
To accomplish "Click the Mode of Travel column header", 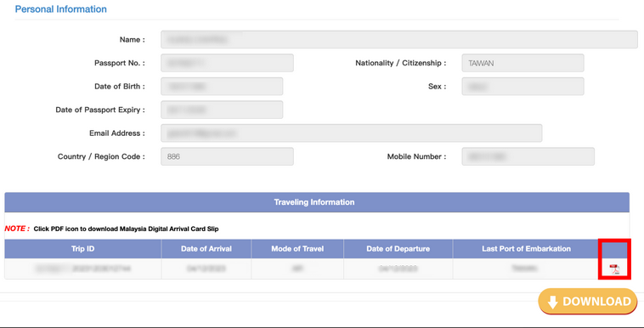I will [x=297, y=249].
